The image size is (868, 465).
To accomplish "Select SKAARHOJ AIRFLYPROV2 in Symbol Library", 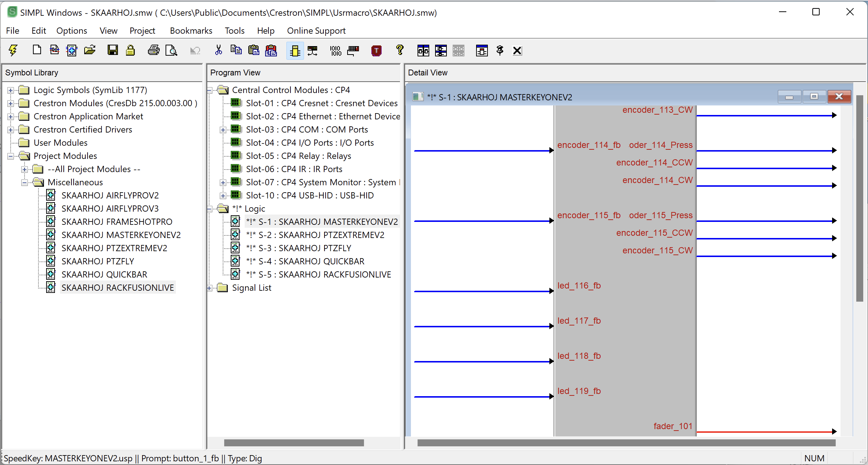I will click(x=110, y=196).
